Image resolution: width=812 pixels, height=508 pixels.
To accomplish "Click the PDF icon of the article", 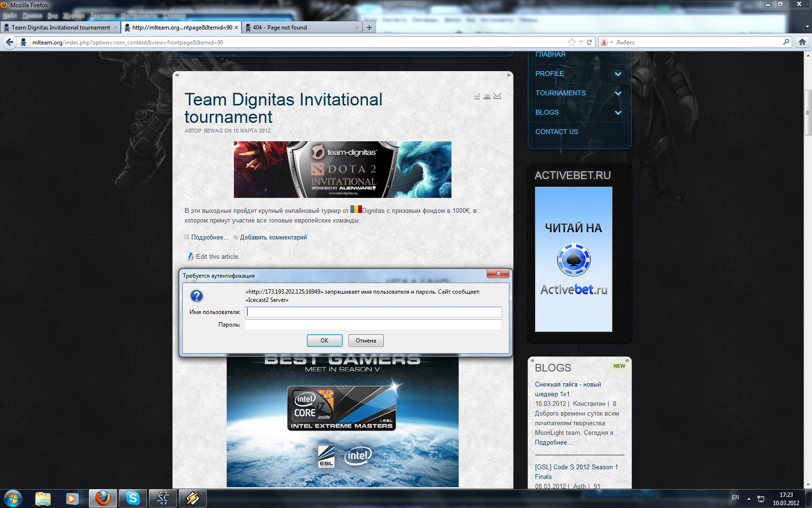I will (x=477, y=96).
